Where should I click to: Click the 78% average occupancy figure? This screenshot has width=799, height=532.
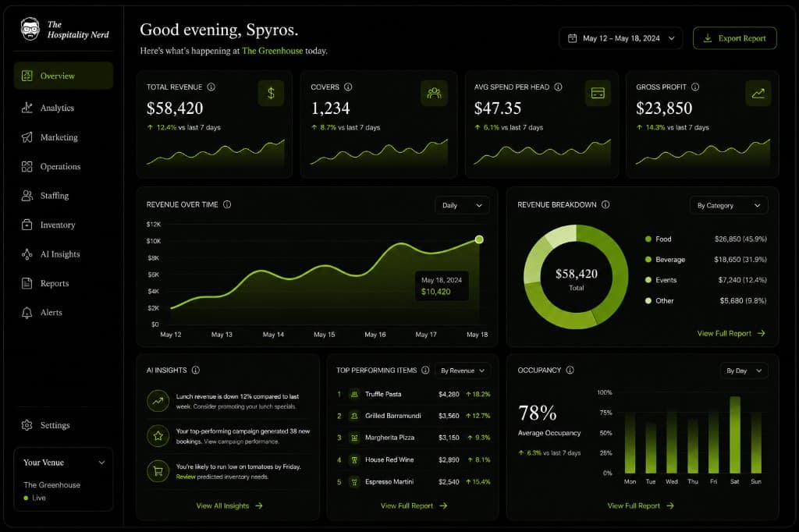[x=537, y=413]
